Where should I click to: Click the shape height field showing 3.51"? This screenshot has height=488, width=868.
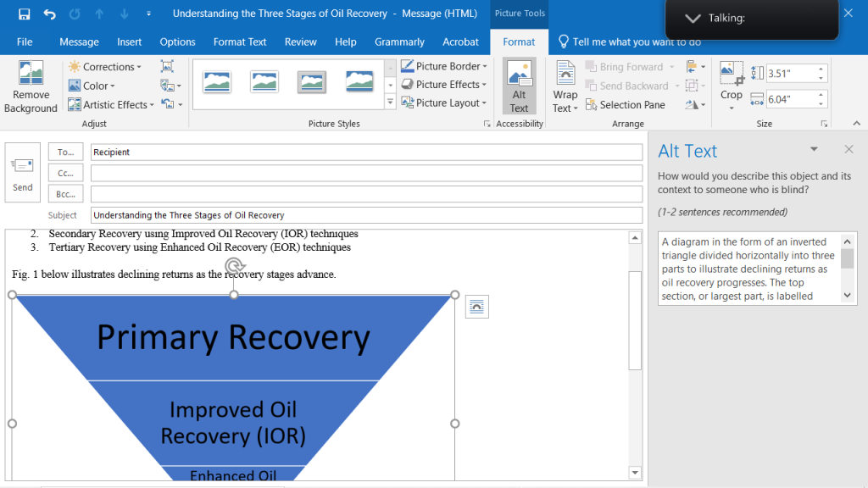791,74
